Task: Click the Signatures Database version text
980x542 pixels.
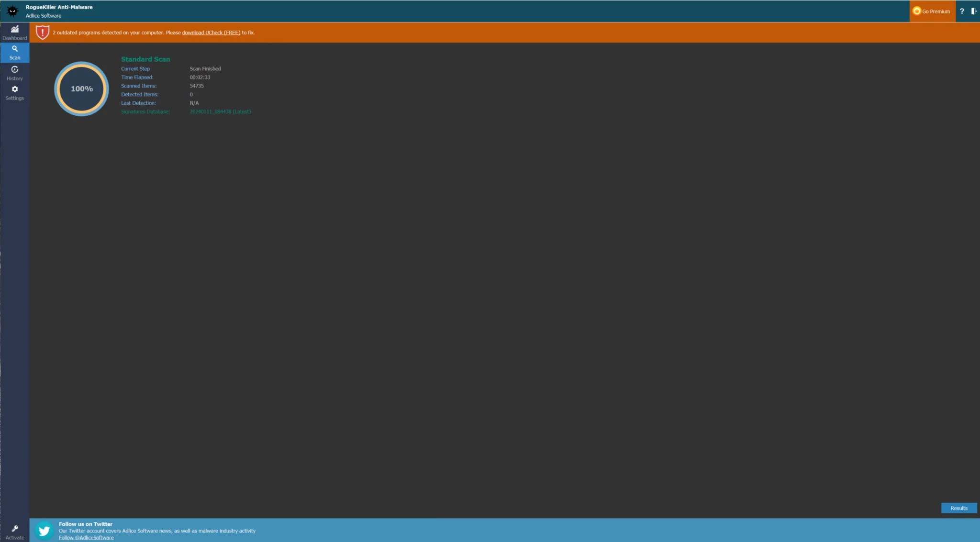Action: click(220, 111)
